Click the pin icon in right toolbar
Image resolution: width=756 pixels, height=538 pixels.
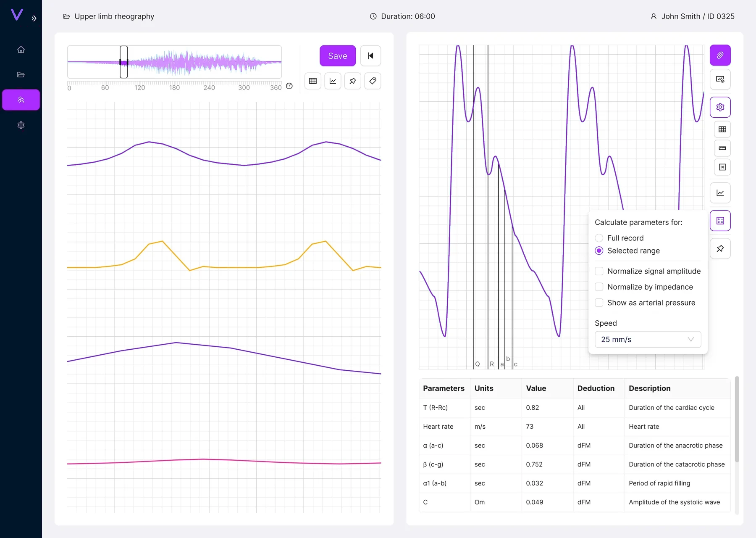(x=720, y=248)
